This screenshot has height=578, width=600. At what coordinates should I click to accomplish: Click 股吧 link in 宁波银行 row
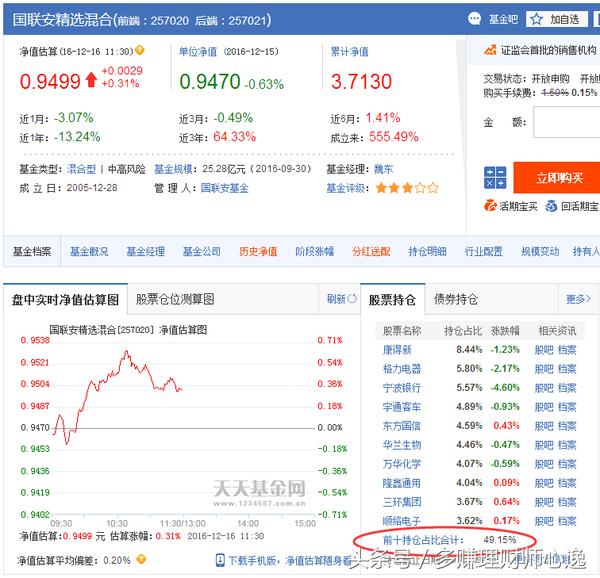point(544,388)
